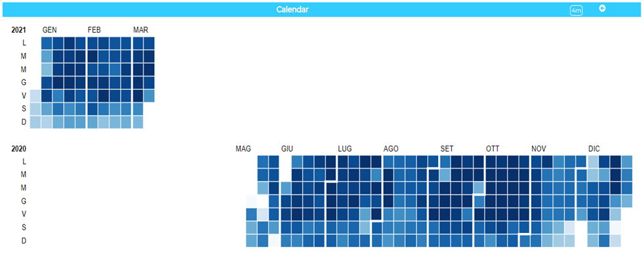Click the first Friday cell of 2021

tap(35, 96)
